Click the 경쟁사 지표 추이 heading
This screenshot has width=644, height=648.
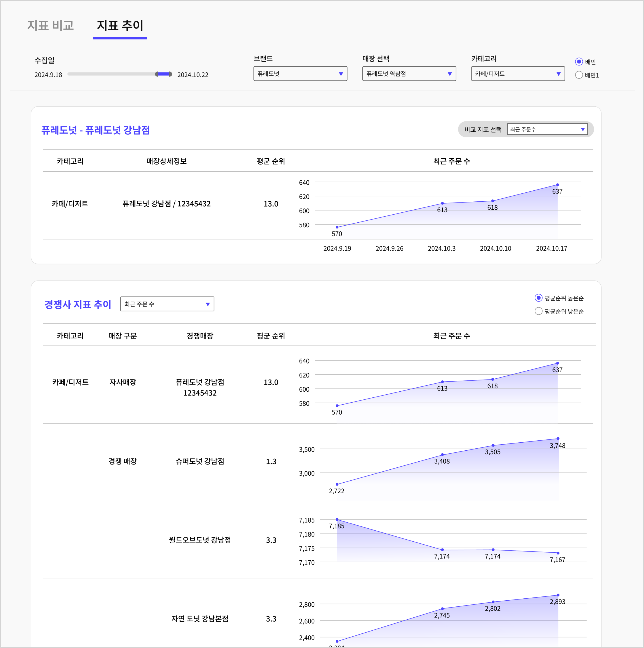coord(78,304)
